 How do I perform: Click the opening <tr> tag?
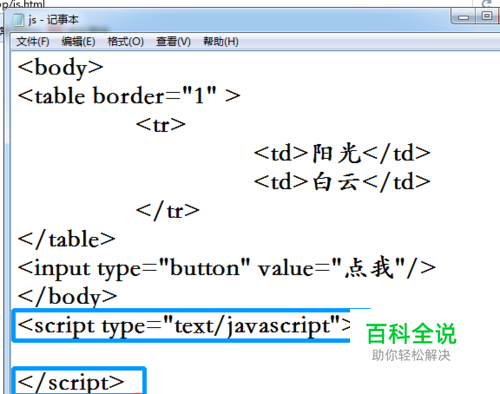pos(161,125)
